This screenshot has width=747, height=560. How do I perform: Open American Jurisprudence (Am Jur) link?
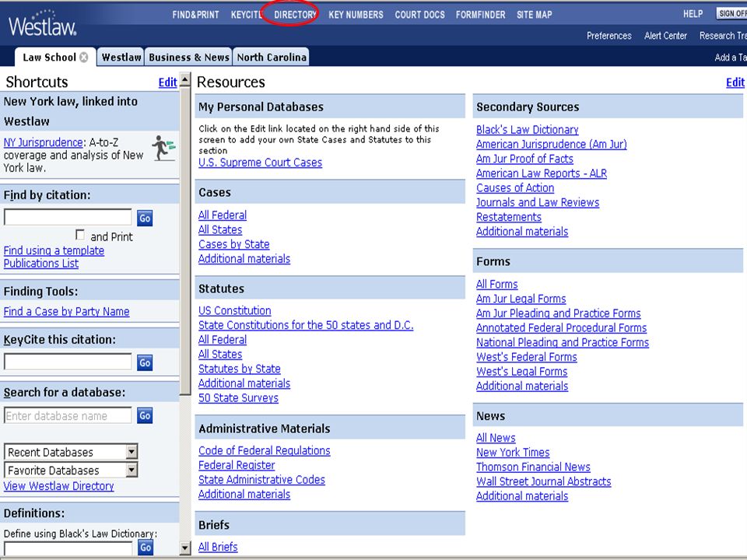click(552, 145)
